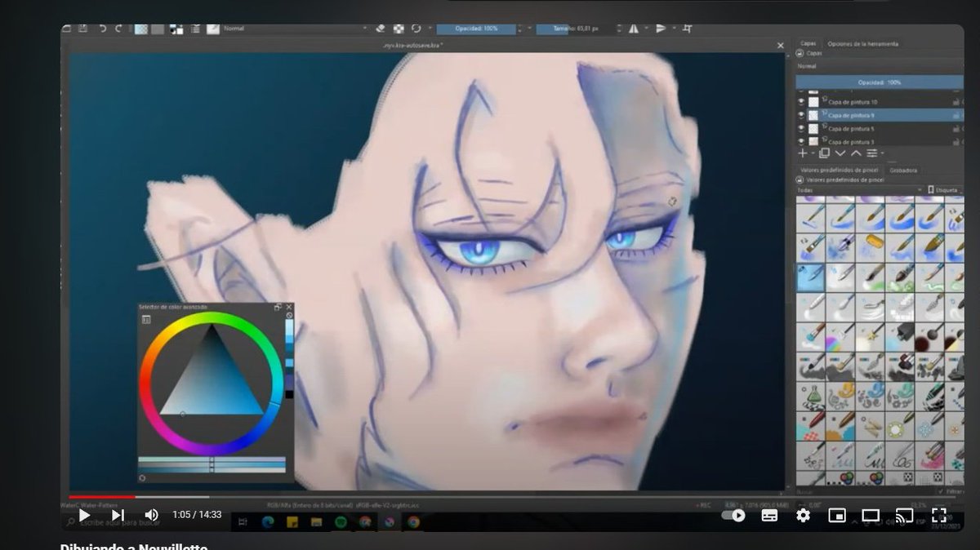Toggle preserve alpha checkerboard icon
The image size is (980, 550).
(399, 29)
